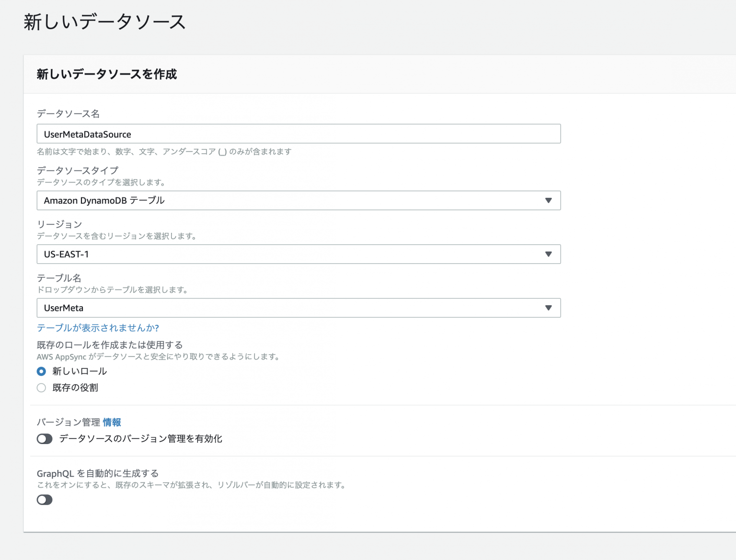Click the dropdown arrow icon next to UserMeta
The height and width of the screenshot is (560, 736).
pyautogui.click(x=549, y=308)
